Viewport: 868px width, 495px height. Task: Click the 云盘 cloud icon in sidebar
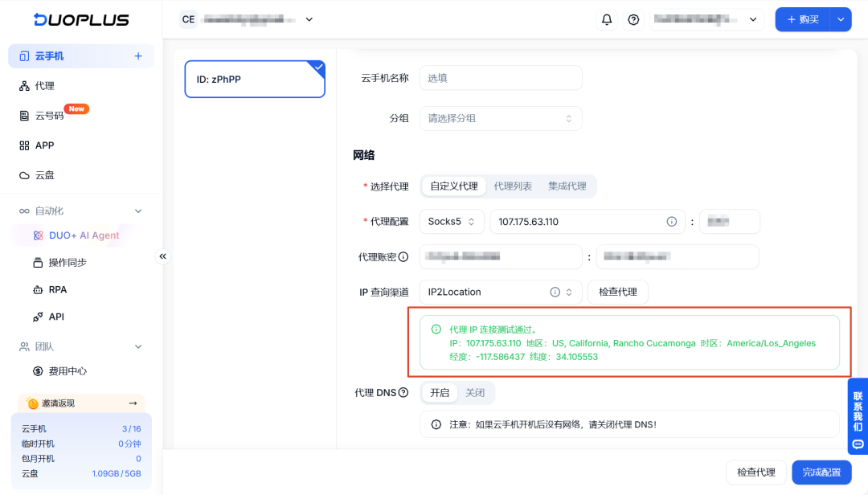pos(24,175)
